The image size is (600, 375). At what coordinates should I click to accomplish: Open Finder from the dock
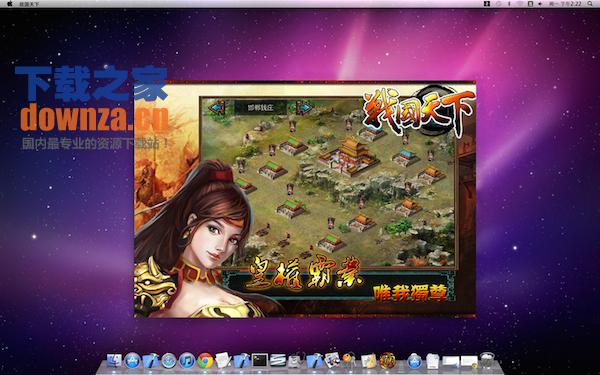114,360
